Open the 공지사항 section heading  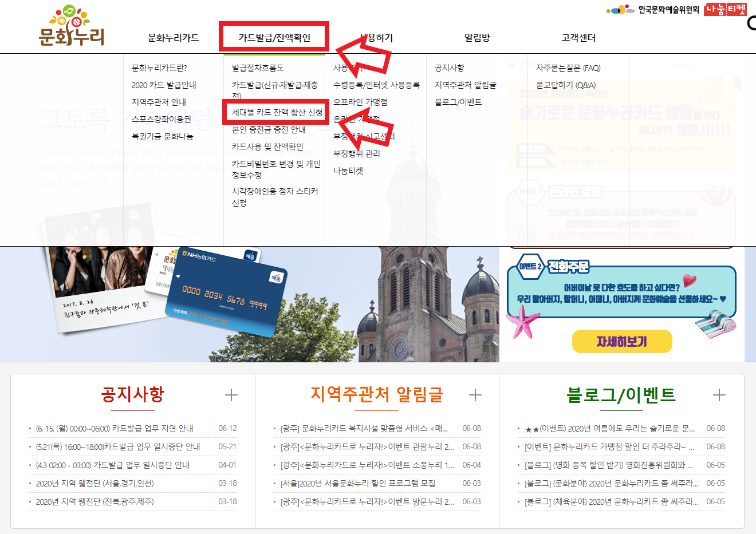pos(133,394)
